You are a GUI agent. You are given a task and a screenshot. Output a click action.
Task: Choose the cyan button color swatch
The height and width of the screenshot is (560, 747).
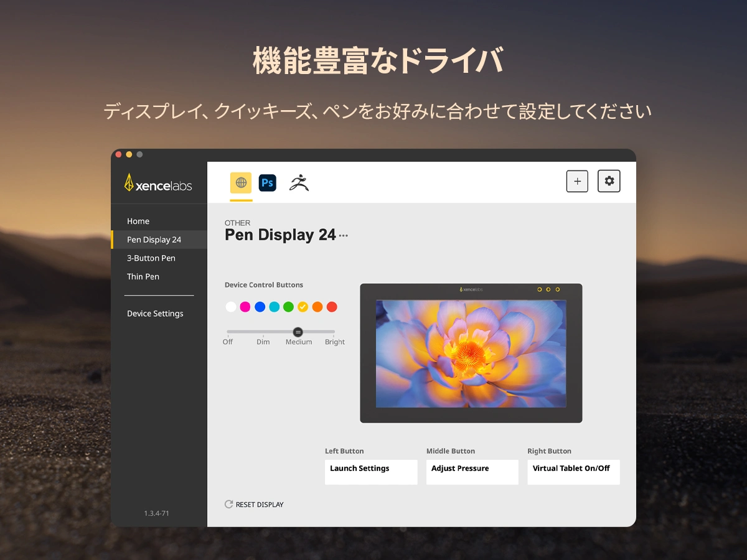click(x=274, y=307)
